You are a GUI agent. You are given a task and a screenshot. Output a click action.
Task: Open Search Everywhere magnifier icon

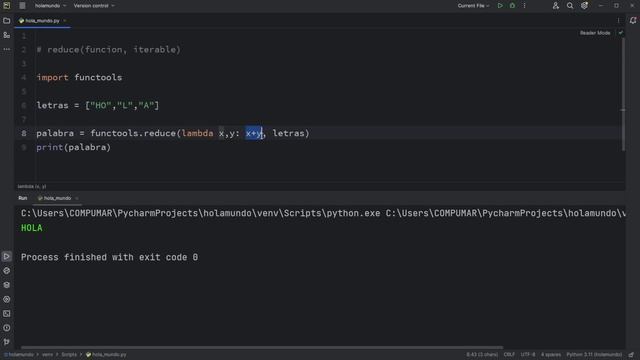pos(570,6)
